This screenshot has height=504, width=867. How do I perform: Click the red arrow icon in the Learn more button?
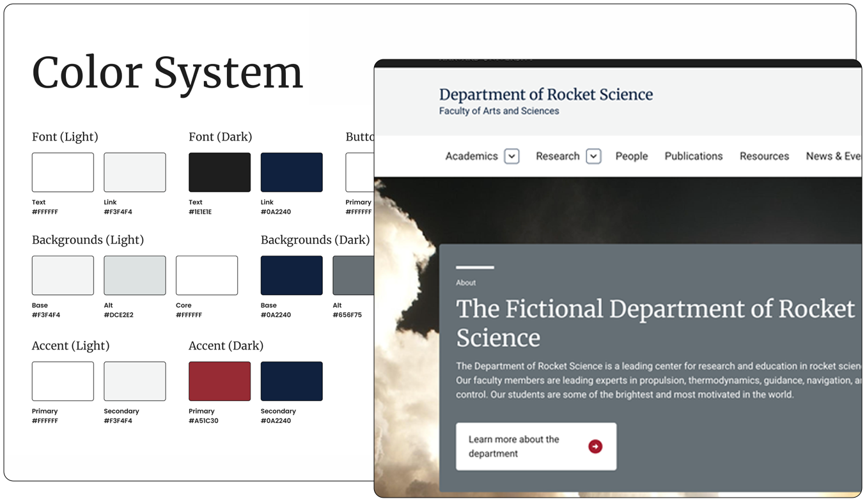(595, 447)
